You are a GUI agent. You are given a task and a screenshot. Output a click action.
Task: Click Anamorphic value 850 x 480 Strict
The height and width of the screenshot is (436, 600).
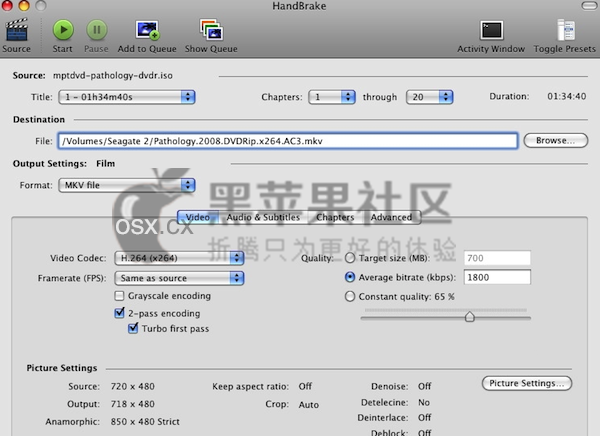click(145, 422)
